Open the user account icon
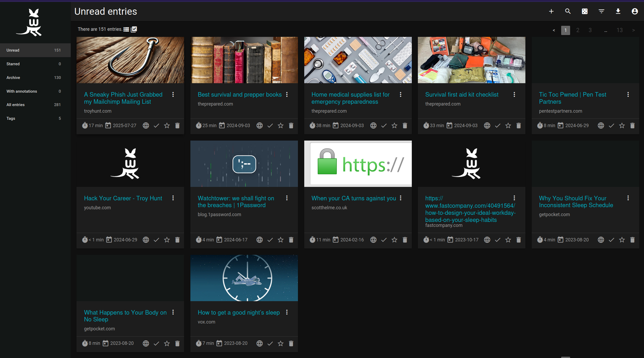 point(635,11)
